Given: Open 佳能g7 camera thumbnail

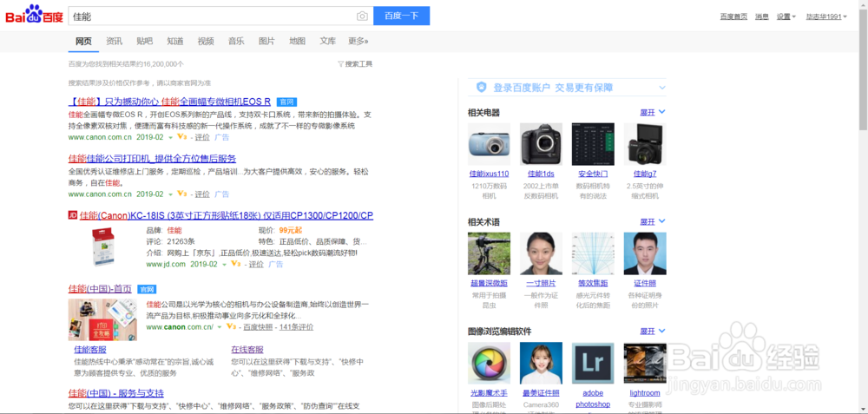Looking at the screenshot, I should [645, 144].
